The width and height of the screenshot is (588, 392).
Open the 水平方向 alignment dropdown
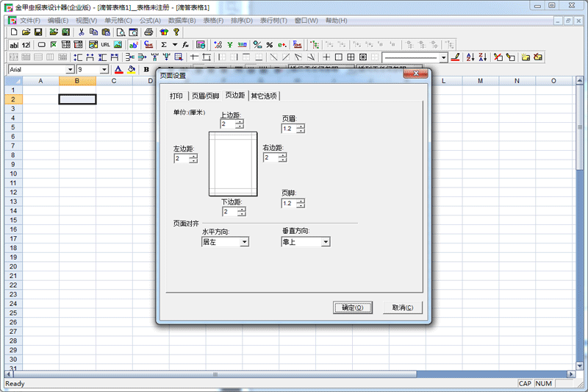coord(244,242)
